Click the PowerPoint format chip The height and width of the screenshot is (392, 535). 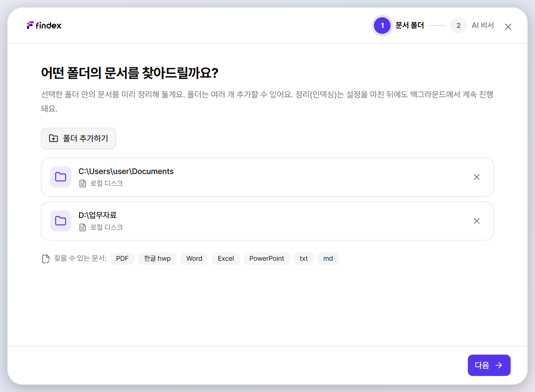[267, 259]
